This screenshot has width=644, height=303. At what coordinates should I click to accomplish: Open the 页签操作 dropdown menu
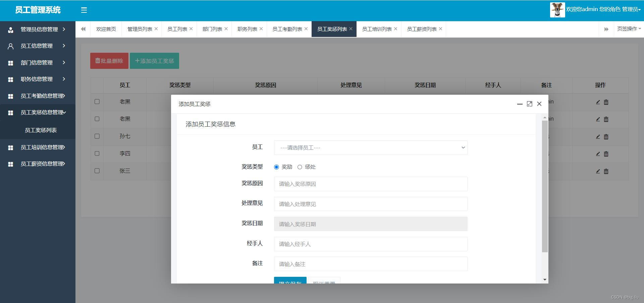629,29
